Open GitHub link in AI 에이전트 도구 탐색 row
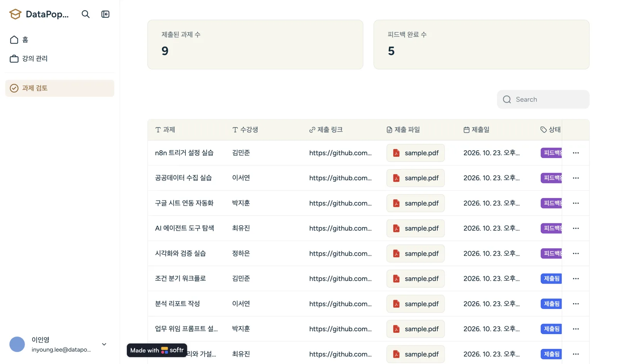The image size is (617, 364). click(341, 228)
